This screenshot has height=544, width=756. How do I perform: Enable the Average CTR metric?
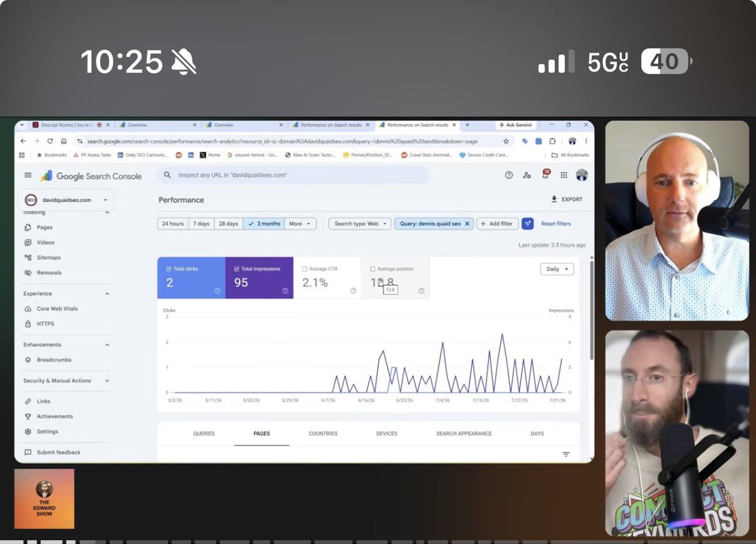pos(327,278)
